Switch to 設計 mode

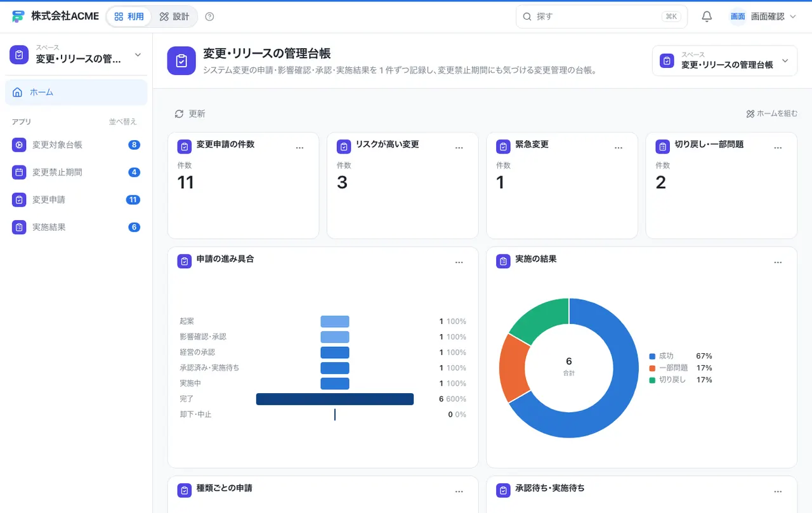(x=174, y=16)
